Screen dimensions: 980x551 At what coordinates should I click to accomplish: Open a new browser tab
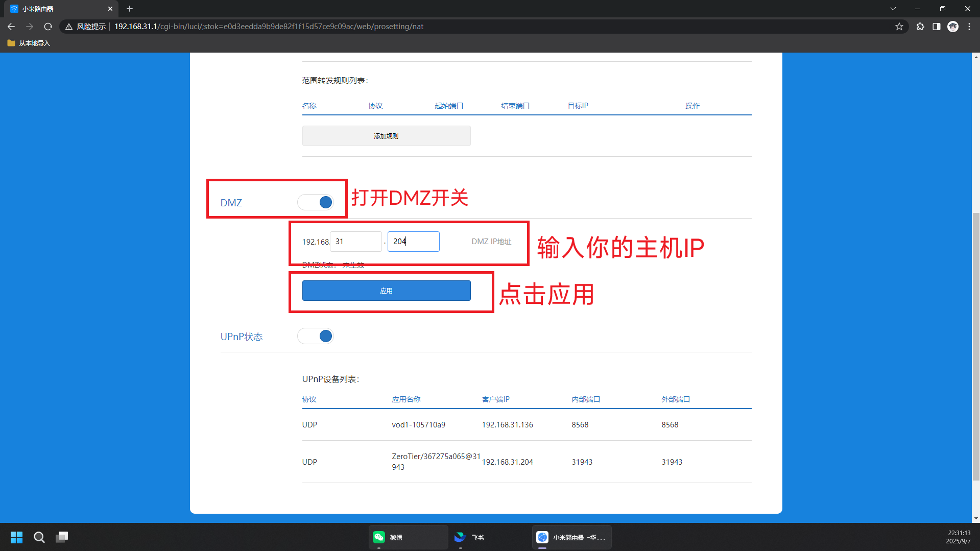(130, 9)
